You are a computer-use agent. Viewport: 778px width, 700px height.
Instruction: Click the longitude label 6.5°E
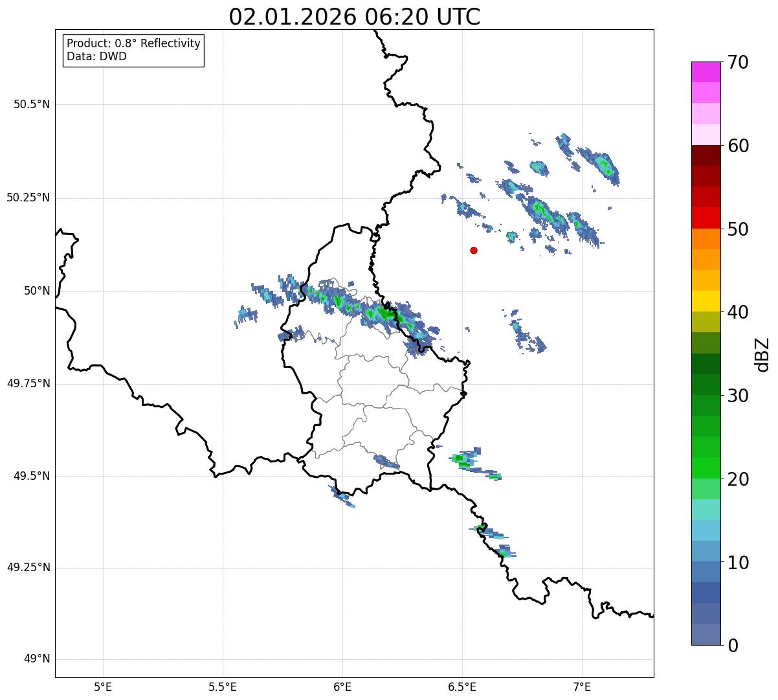click(462, 686)
